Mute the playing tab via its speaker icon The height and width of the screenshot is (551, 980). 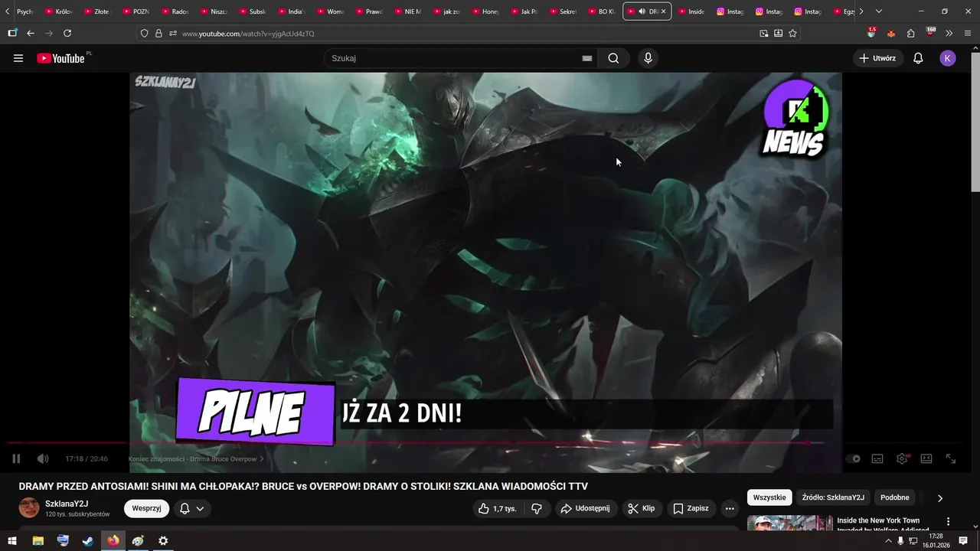pyautogui.click(x=642, y=11)
